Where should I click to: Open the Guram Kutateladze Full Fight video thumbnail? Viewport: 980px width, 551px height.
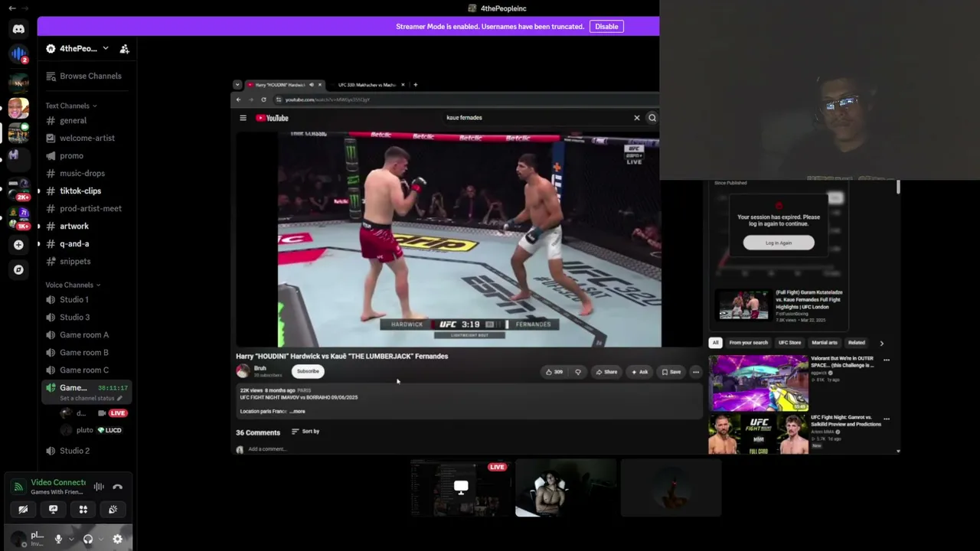pos(743,305)
